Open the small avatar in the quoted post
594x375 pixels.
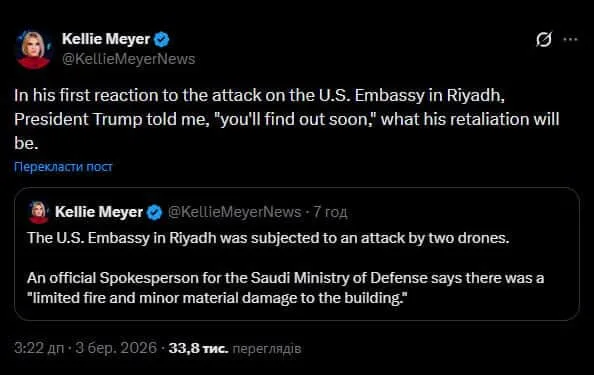point(38,212)
